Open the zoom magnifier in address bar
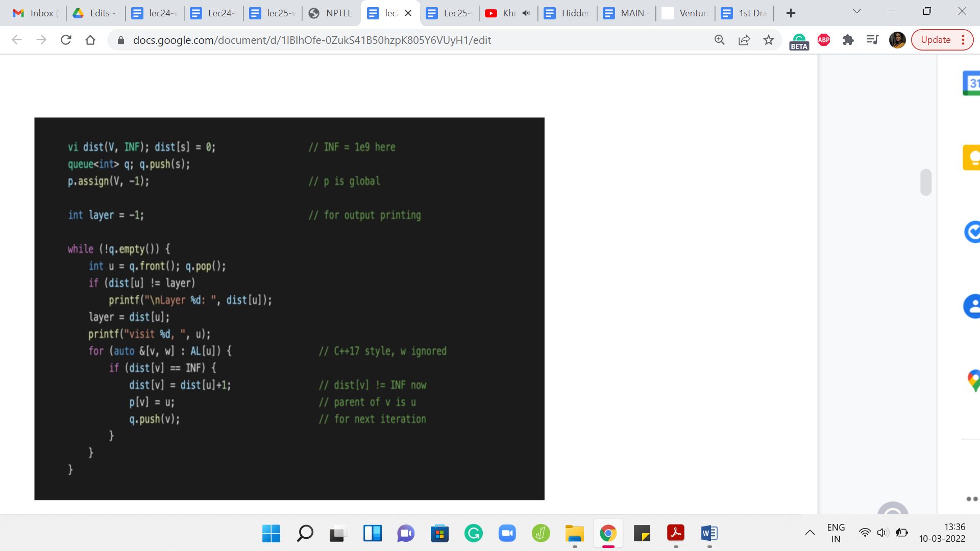 click(720, 40)
